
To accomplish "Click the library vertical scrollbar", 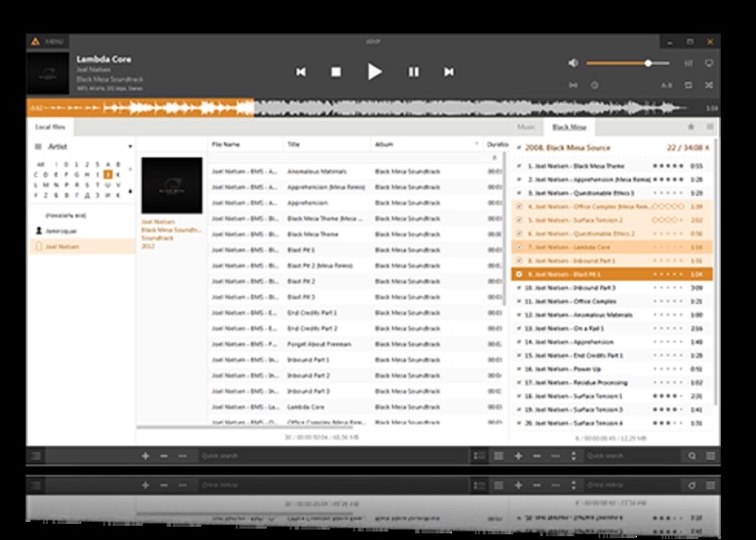I will click(x=505, y=229).
